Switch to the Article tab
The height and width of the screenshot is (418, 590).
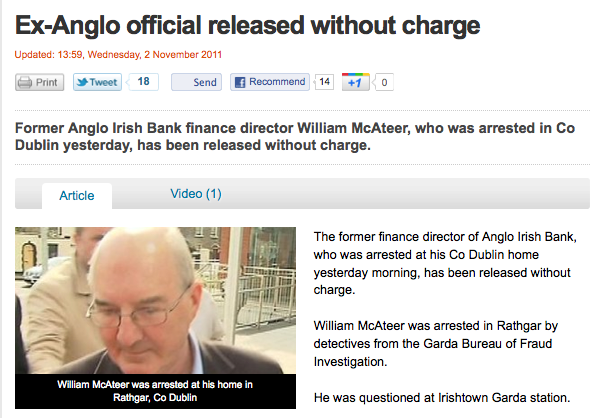coord(77,196)
